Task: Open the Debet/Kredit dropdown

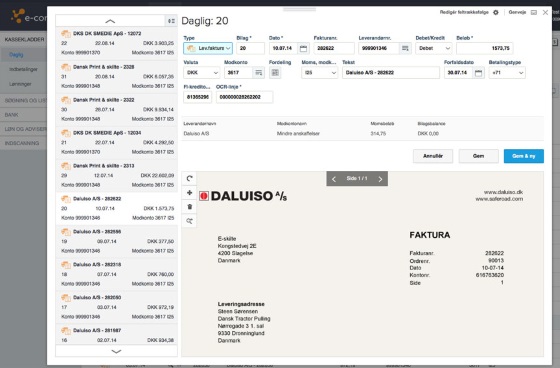Action: click(434, 48)
